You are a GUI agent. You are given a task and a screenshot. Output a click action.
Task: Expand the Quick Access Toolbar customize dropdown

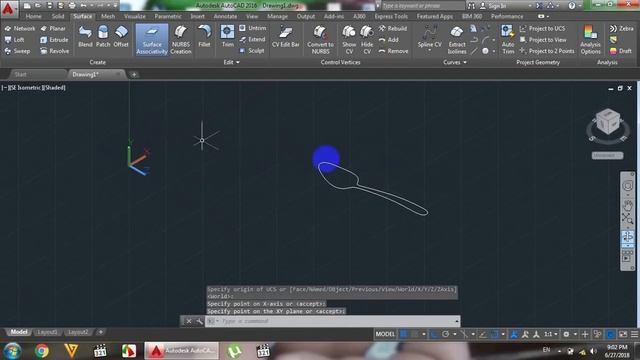[x=116, y=6]
